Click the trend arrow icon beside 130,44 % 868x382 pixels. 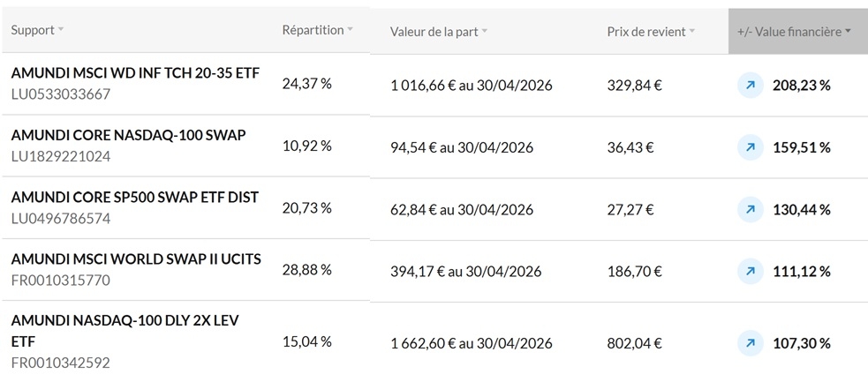click(750, 209)
